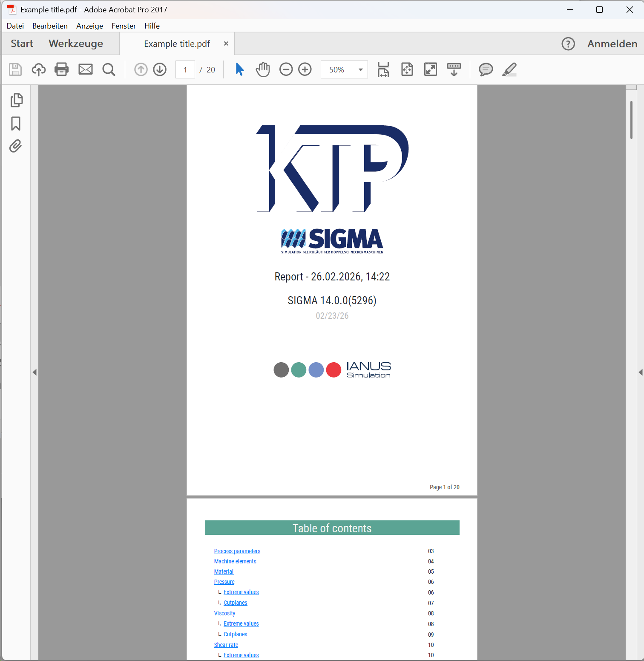The image size is (644, 661).
Task: Click the Save file icon
Action: click(15, 69)
